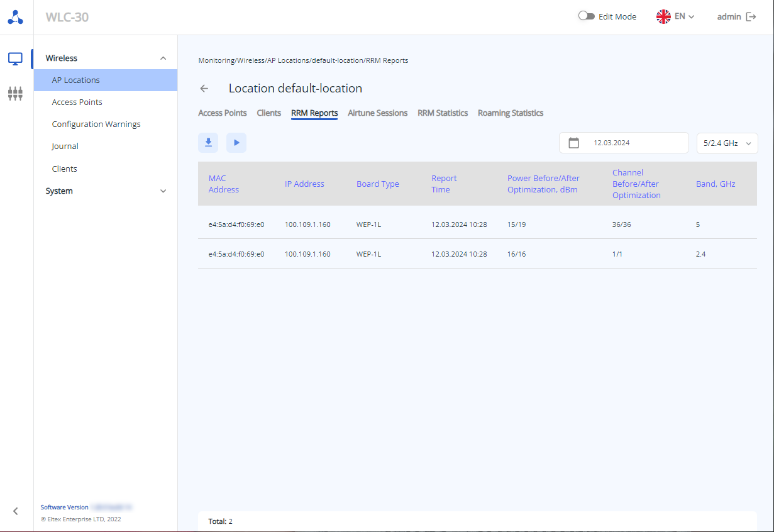Viewport: 774px width, 532px height.
Task: Go back using the left arrow
Action: [204, 89]
